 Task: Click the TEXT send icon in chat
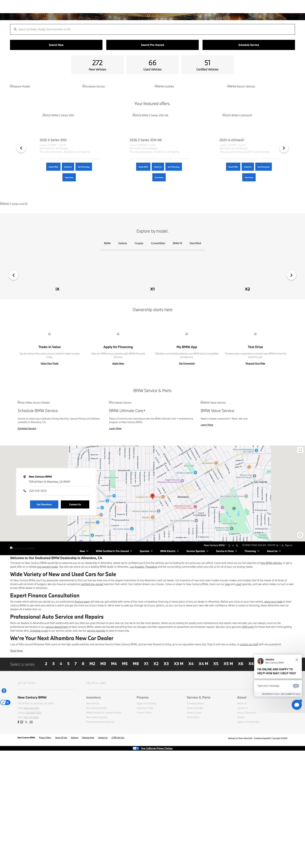pyautogui.click(x=296, y=686)
